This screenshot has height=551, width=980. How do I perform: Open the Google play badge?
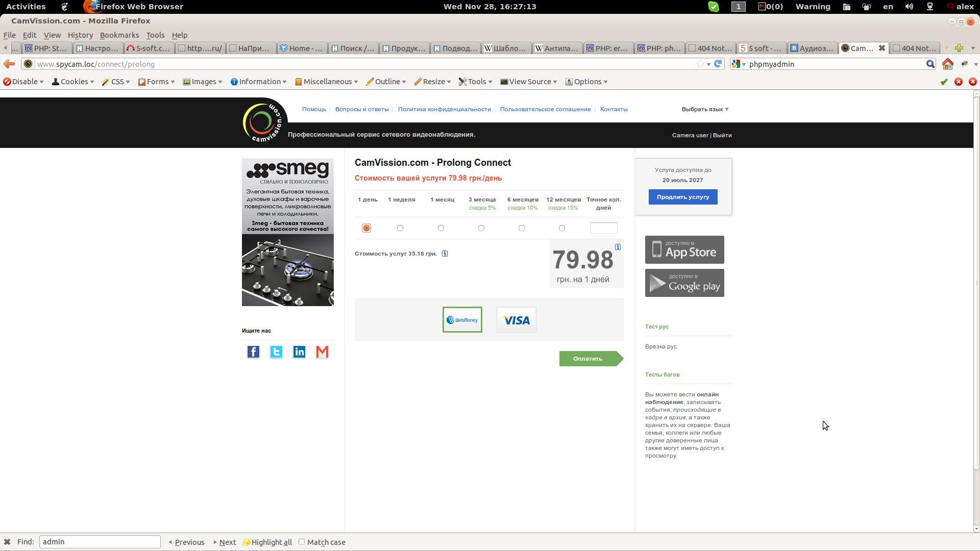684,283
